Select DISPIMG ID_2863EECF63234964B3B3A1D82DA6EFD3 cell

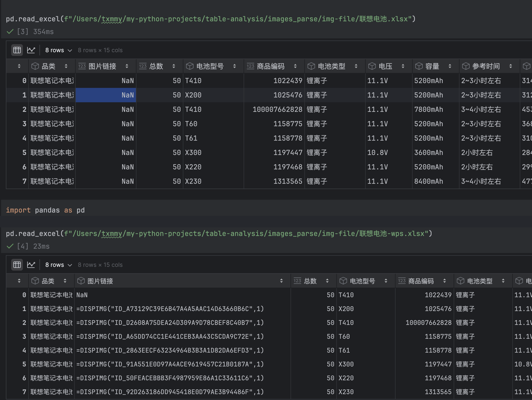(183, 350)
